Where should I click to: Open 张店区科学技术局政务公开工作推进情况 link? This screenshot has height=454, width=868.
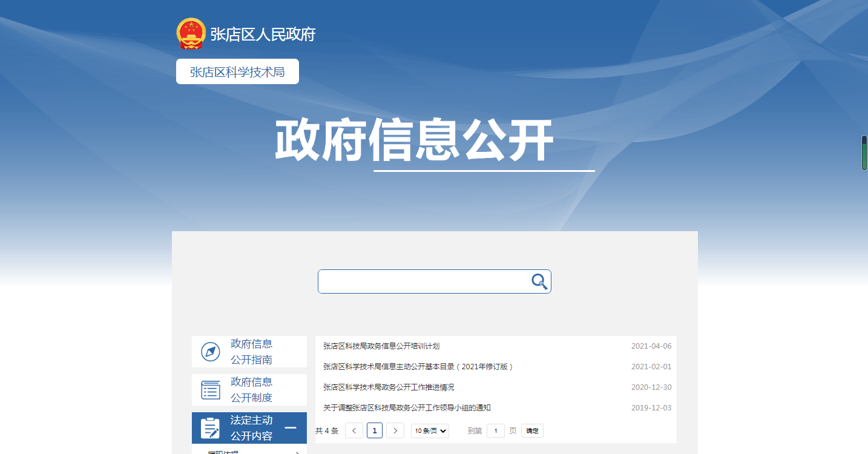[389, 387]
